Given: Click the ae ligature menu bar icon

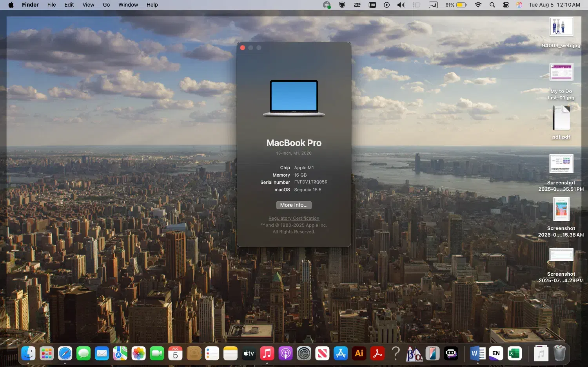Looking at the screenshot, I should click(357, 5).
